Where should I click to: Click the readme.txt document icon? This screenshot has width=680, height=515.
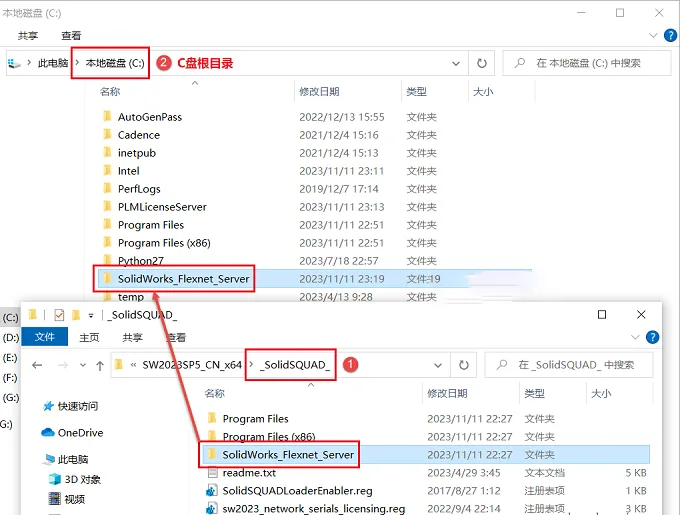coord(212,472)
